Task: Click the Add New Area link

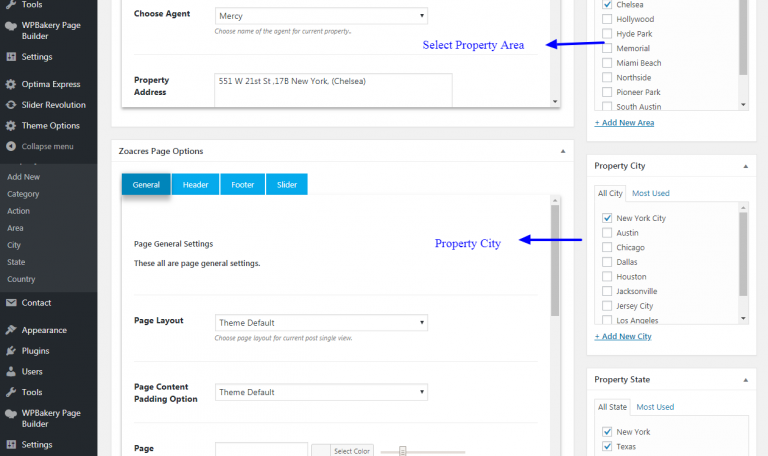Action: [x=624, y=123]
